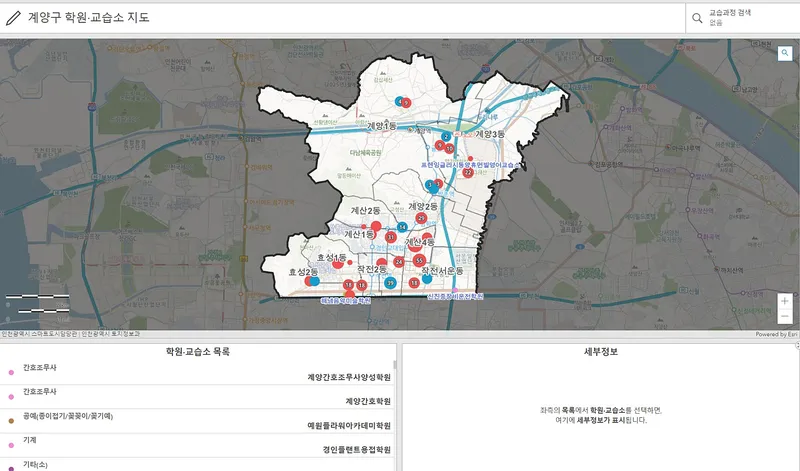Screen dimensions: 800x471
Task: Select the red cluster marker labeled 55
Action: pyautogui.click(x=419, y=260)
